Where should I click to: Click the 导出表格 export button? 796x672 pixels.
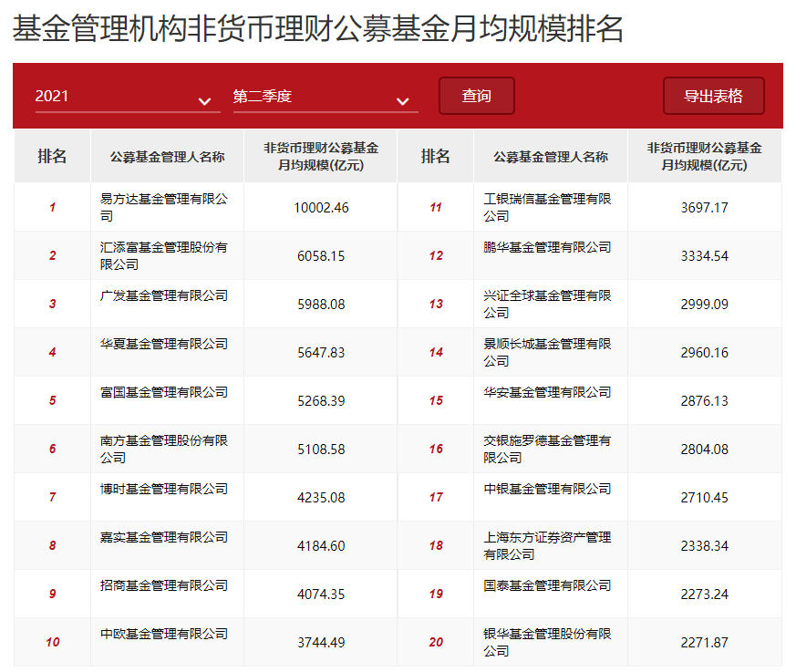click(713, 96)
